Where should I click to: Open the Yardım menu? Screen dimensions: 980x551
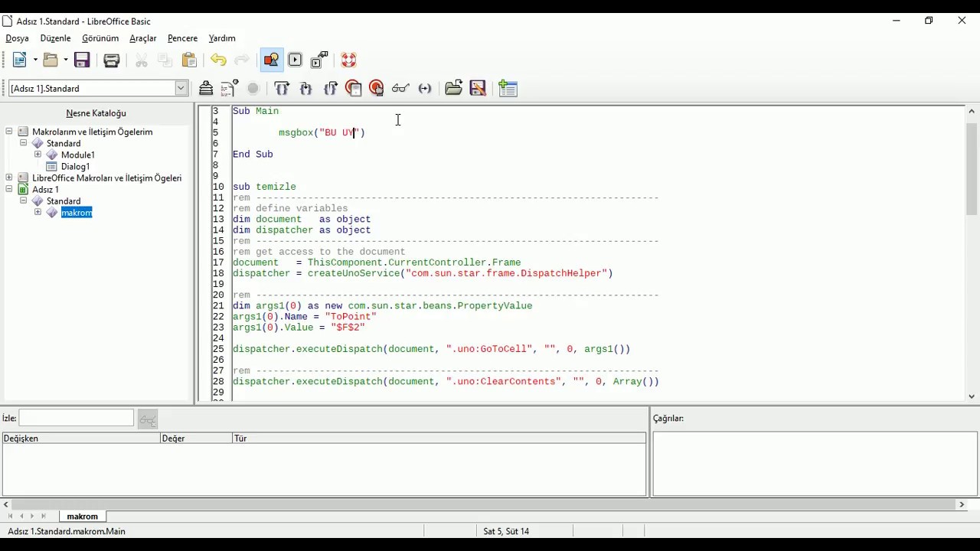tap(222, 38)
